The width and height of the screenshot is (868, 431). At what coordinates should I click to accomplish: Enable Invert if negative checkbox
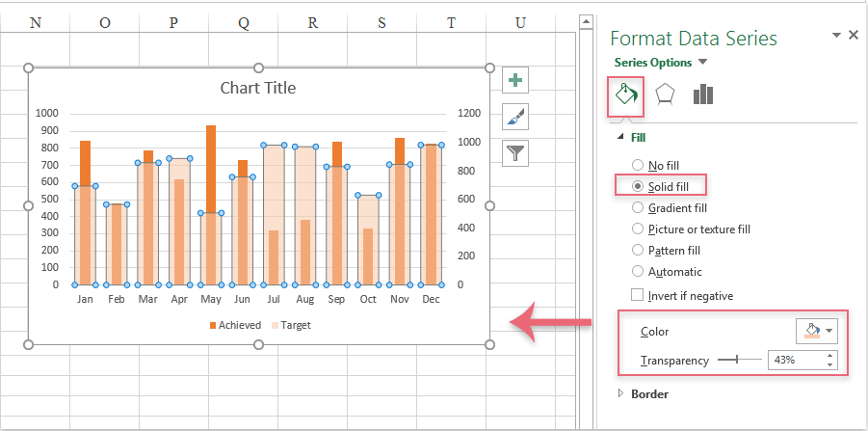point(637,295)
